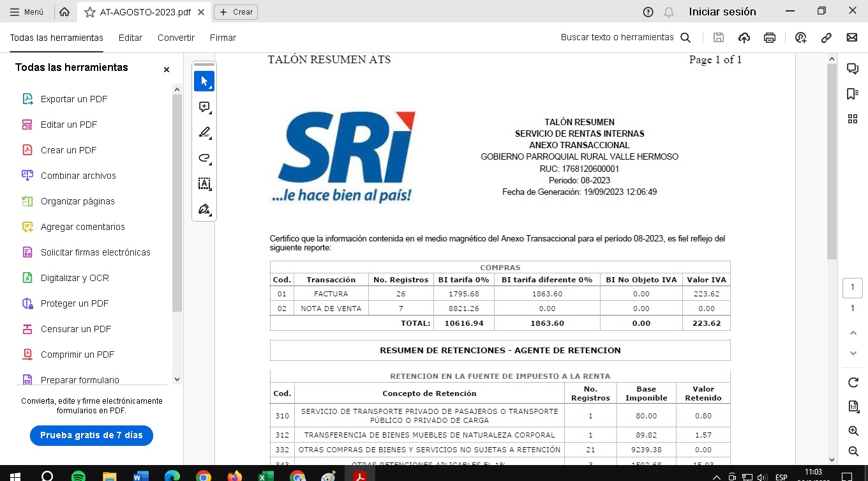Open the page thumbnails grid panel
This screenshot has width=868, height=481.
pyautogui.click(x=852, y=119)
